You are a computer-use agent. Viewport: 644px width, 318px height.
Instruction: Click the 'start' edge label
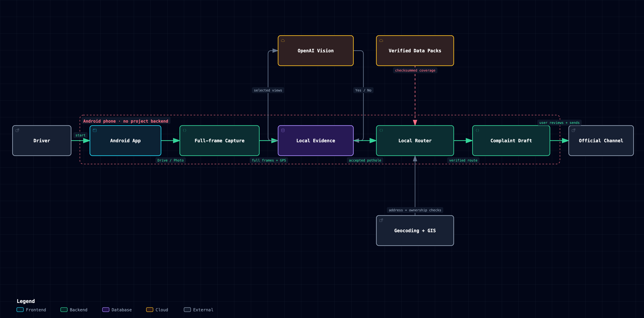click(x=81, y=135)
